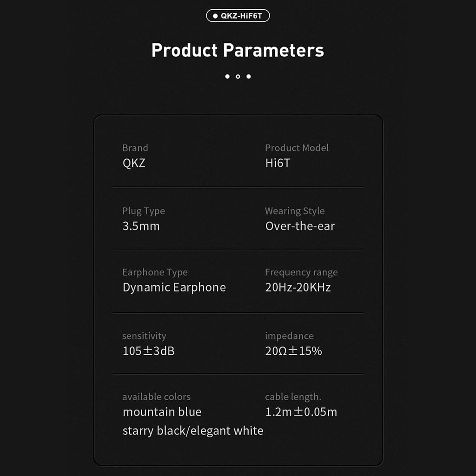This screenshot has width=476, height=476.
Task: Click the Plug Type label
Action: (143, 211)
